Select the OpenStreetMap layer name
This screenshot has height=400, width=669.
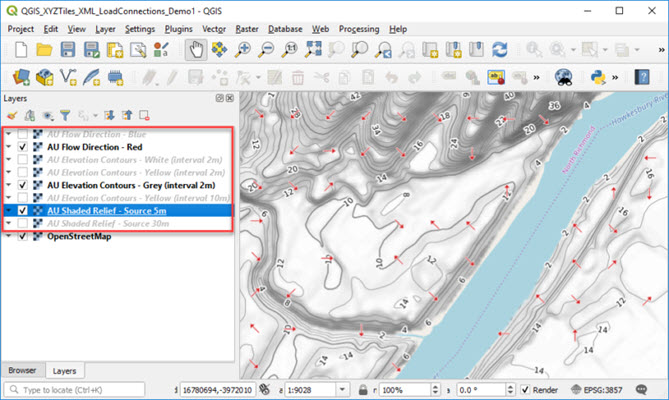79,236
